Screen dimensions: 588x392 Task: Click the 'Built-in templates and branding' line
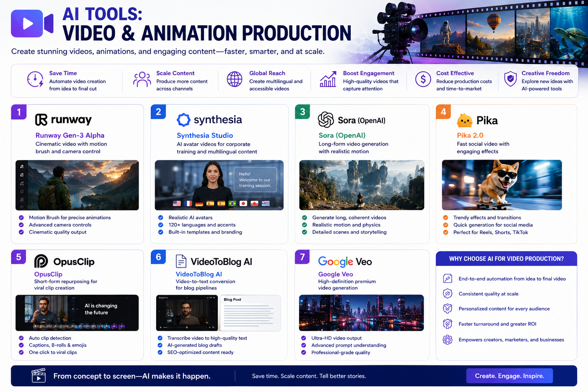click(x=205, y=232)
